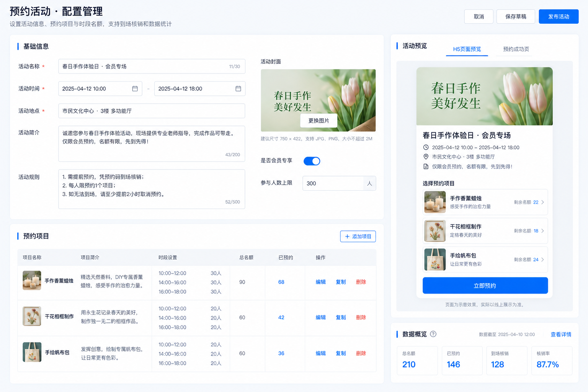Open the start time calendar picker icon
Viewport: 588px width, 392px height.
pos(135,89)
